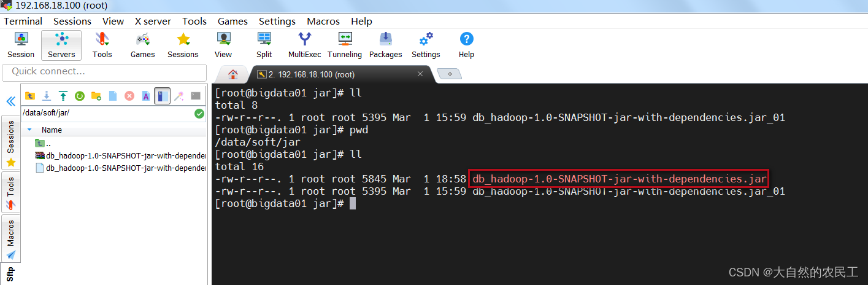Select the jar_01 file with blank page icon

[x=120, y=168]
